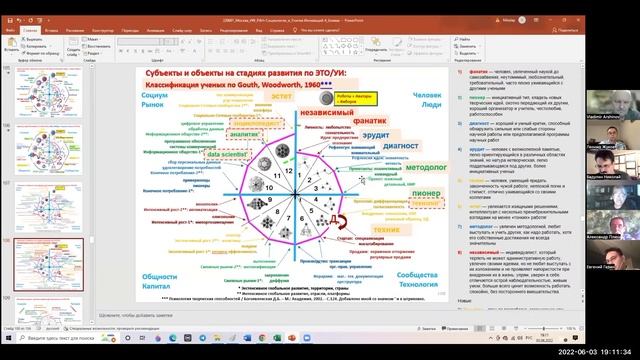Cut selection with Вырезать
640x360 pixels.
tap(32, 40)
